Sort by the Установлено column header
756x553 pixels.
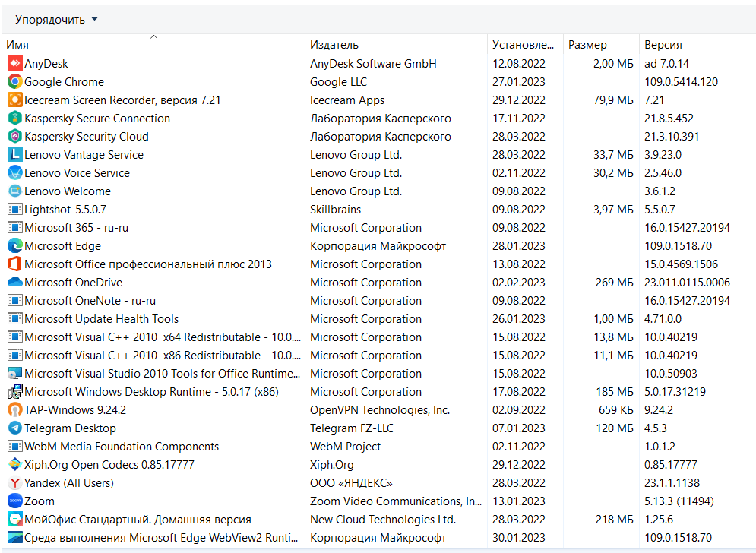pos(524,45)
